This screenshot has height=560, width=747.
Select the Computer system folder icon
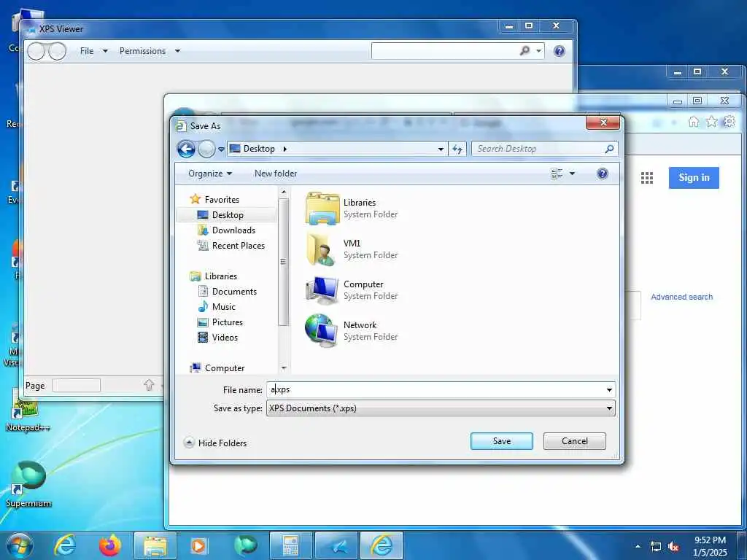point(322,290)
